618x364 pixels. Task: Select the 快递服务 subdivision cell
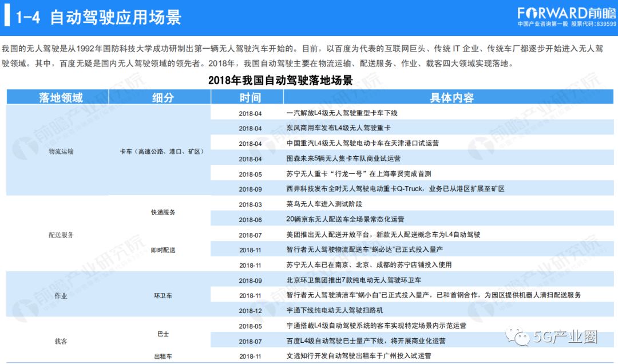pyautogui.click(x=163, y=212)
